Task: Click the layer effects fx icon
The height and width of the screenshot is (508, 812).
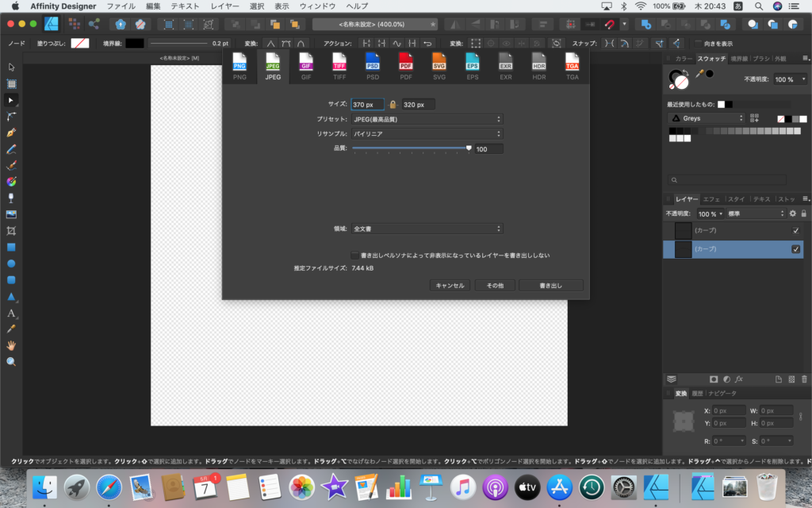Action: click(739, 379)
